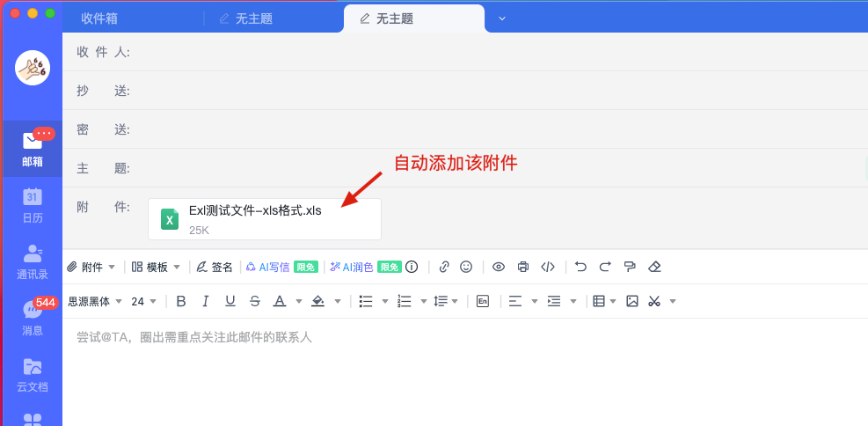Toggle italic formatting

pos(206,301)
